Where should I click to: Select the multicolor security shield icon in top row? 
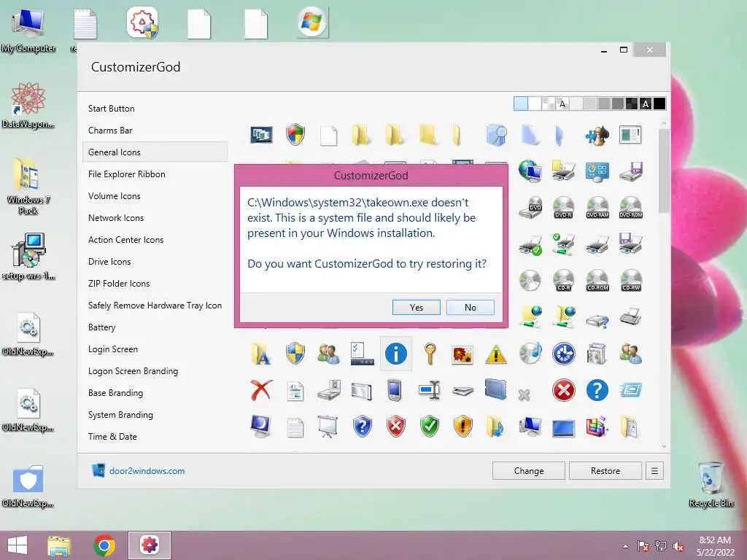(295, 135)
